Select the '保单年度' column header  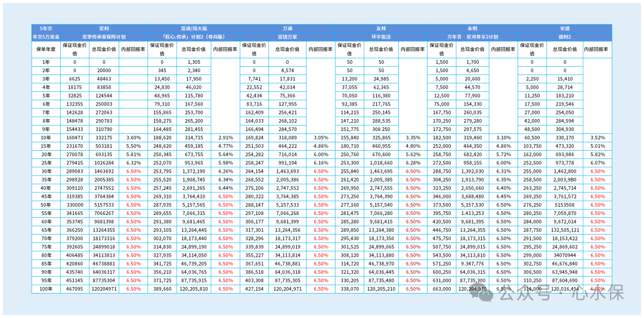46,49
